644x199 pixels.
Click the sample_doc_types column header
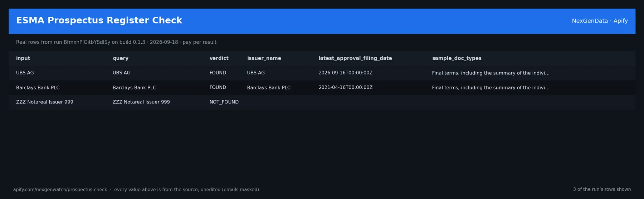coord(457,58)
